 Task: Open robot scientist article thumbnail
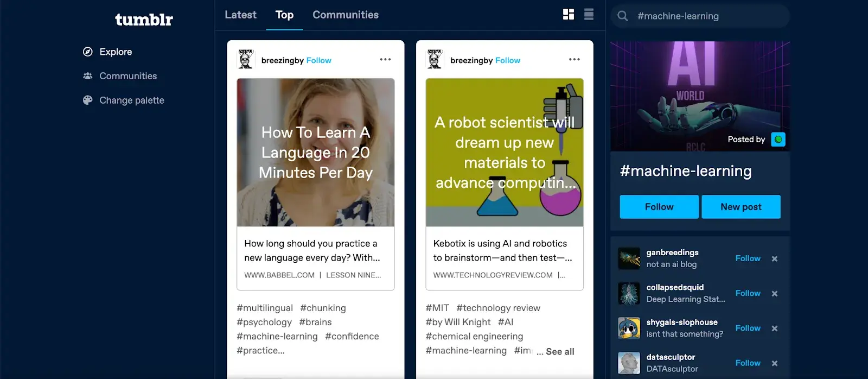coord(505,153)
